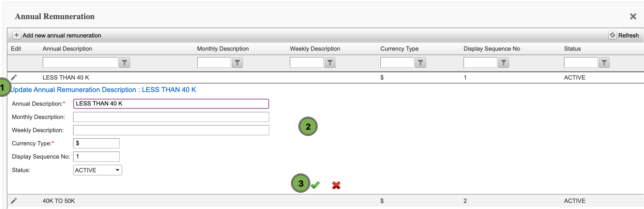Open the filter menu for Currency Type
Screen dimensions: 644x209
click(421, 63)
